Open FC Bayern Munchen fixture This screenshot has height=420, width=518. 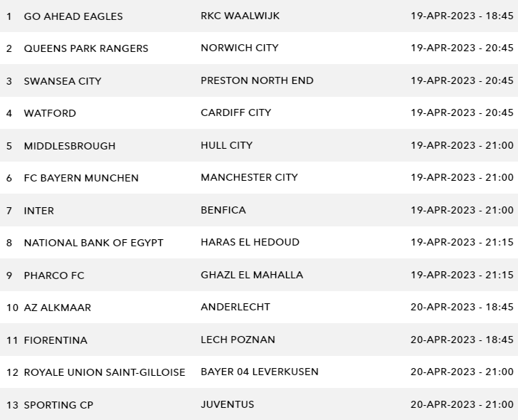(81, 178)
